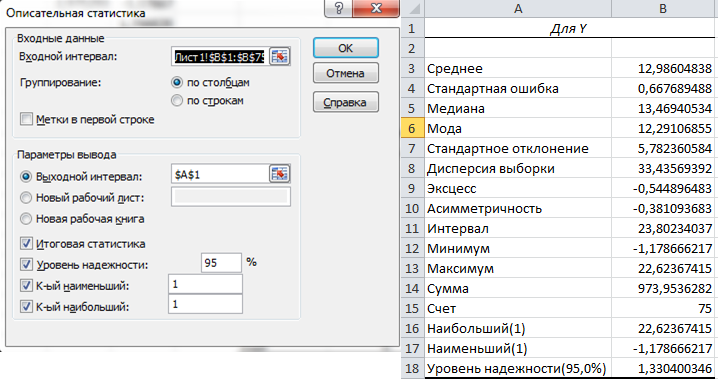This screenshot has width=718, height=379.
Task: Confirm the dialog with OK
Action: coord(346,48)
